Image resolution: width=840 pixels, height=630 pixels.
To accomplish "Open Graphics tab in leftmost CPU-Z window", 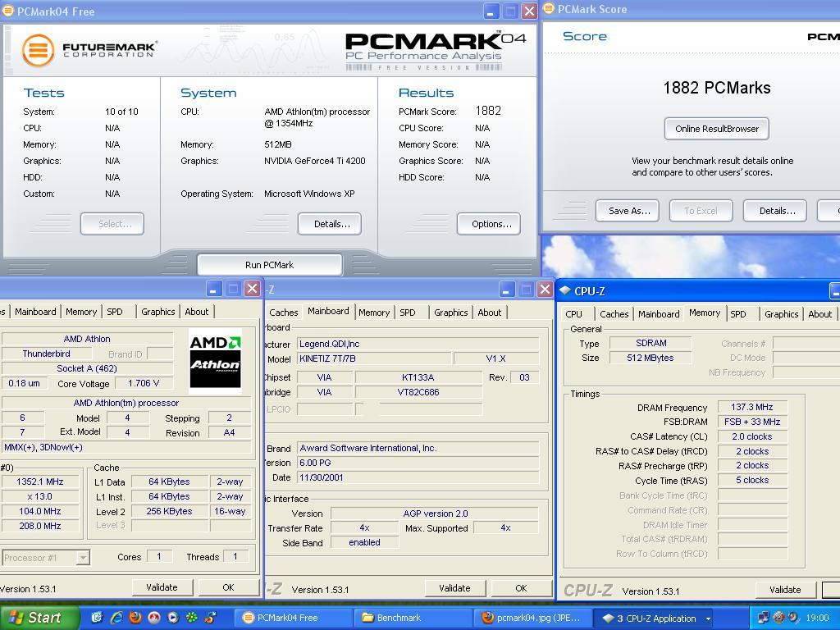I will point(158,312).
